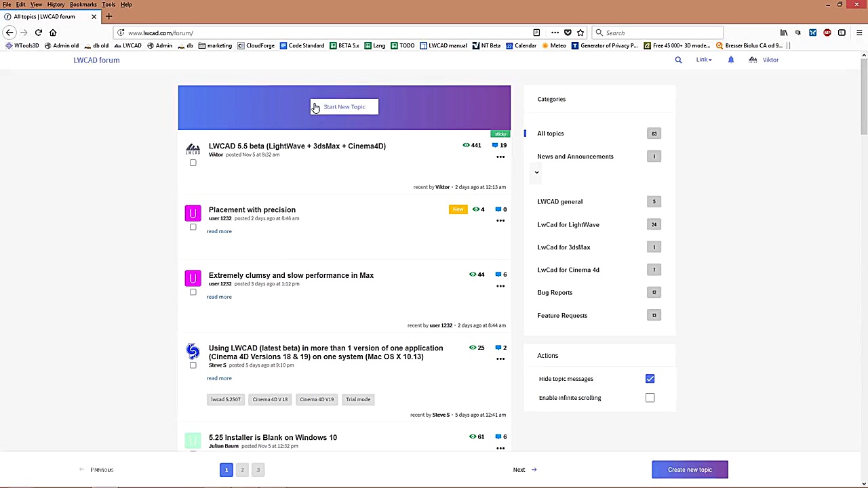Tick the checkbox for Extremely clumsy topic
This screenshot has height=488, width=868.
tap(193, 292)
